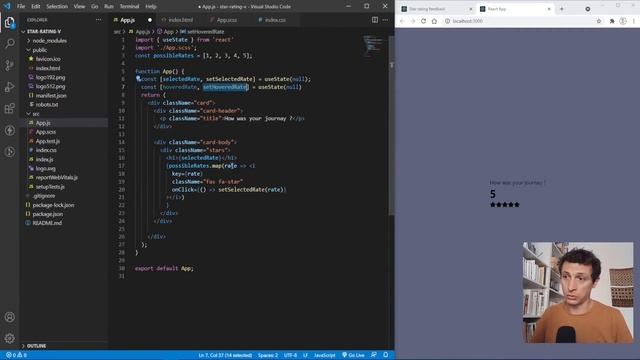Switch to the index.css editor tab
The width and height of the screenshot is (640, 360).
[x=275, y=20]
